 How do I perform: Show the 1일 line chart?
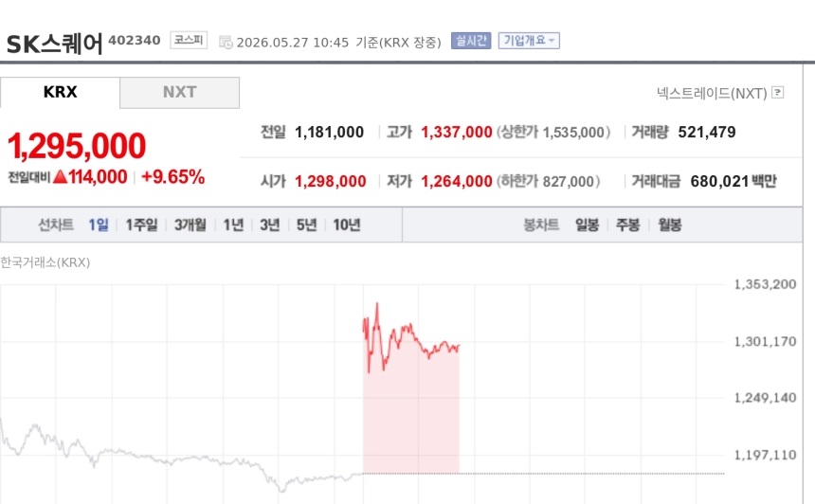click(99, 225)
